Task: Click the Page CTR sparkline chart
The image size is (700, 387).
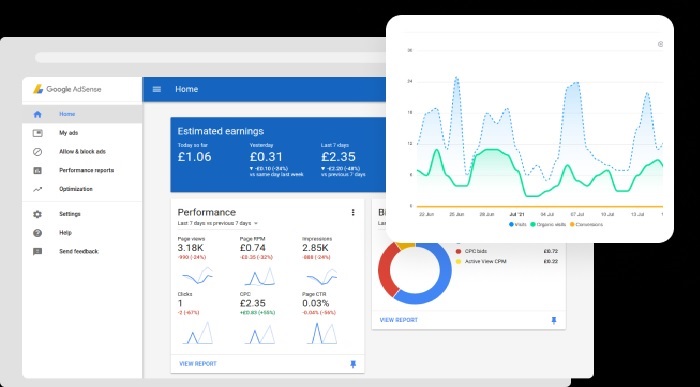Action: tap(322, 333)
